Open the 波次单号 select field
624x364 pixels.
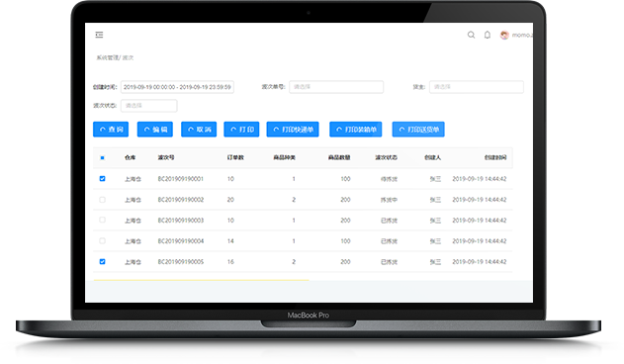tap(336, 87)
